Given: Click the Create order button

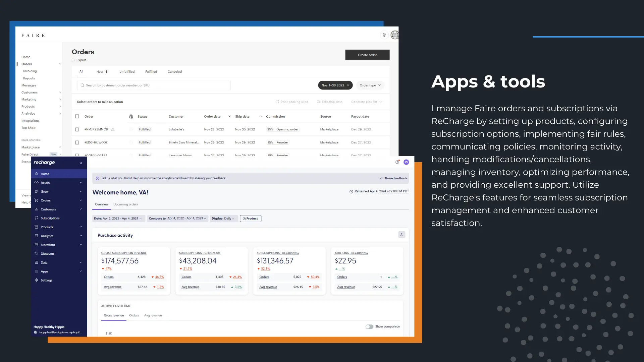Looking at the screenshot, I should pyautogui.click(x=367, y=55).
